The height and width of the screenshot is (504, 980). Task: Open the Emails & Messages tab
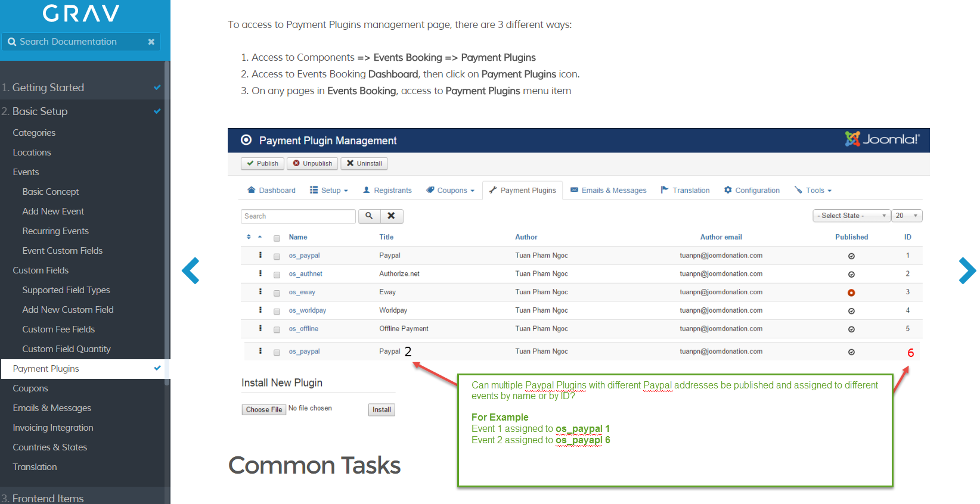coord(609,191)
